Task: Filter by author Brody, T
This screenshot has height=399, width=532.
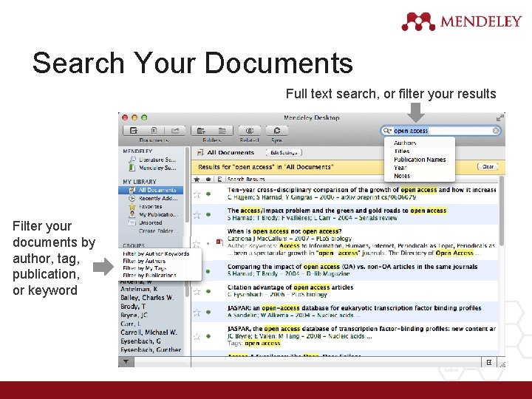Action: [133, 307]
